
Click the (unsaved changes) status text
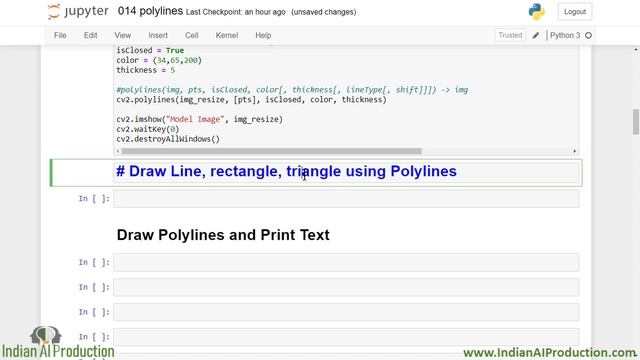(x=324, y=12)
